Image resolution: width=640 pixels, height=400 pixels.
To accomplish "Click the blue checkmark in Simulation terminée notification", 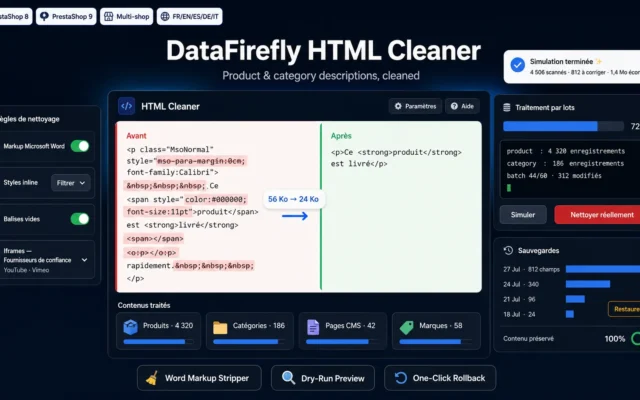I will click(x=518, y=65).
